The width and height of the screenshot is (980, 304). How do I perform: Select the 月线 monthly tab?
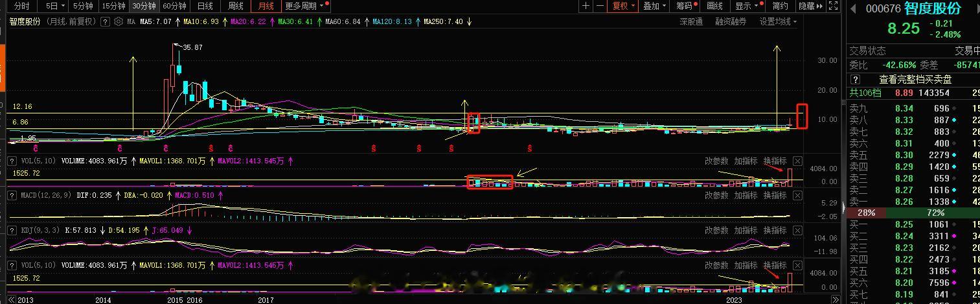coord(266,6)
